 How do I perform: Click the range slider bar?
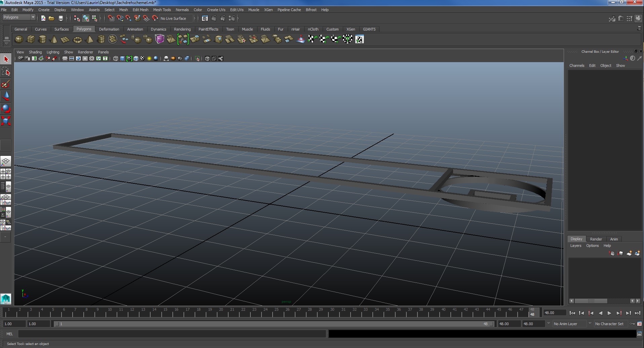[x=274, y=324]
